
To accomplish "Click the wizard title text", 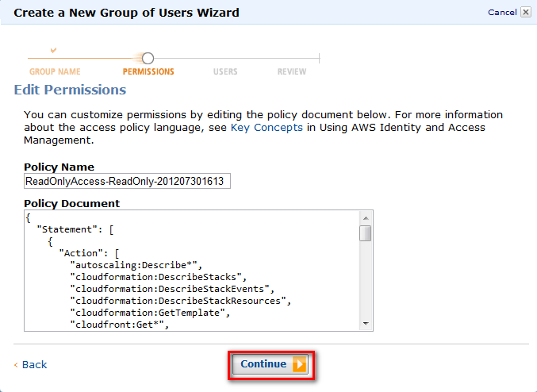I will click(126, 13).
